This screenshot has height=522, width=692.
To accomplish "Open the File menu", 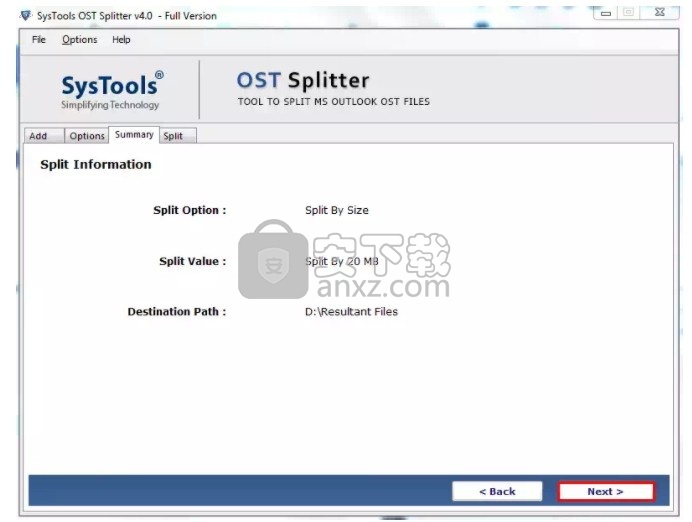I will pos(38,40).
